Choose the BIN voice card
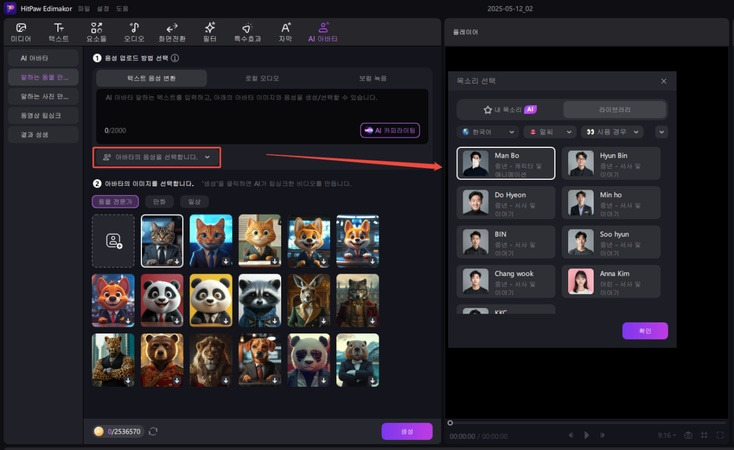Screen dimensions: 734x450 [506, 242]
